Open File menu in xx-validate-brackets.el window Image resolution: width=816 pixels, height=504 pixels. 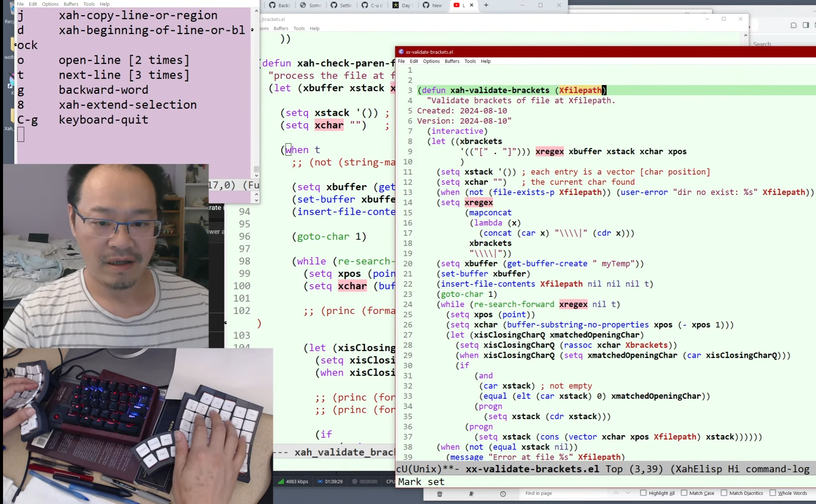401,61
